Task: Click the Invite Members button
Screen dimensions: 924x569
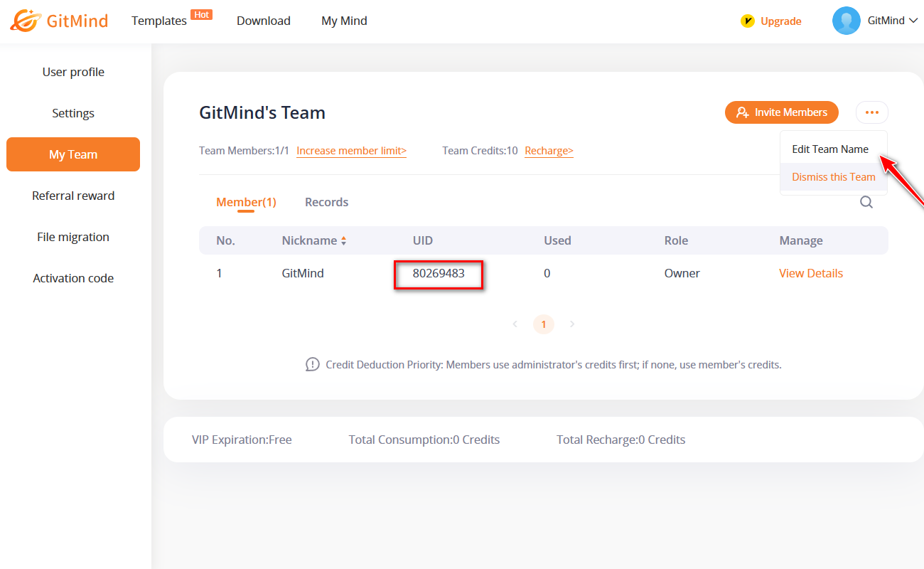Action: (x=782, y=112)
